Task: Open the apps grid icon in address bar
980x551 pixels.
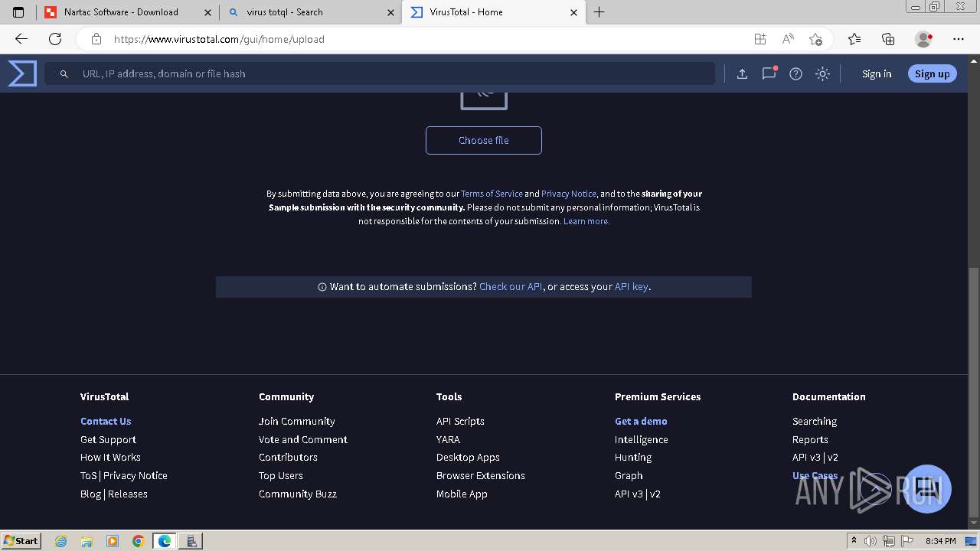Action: tap(759, 39)
